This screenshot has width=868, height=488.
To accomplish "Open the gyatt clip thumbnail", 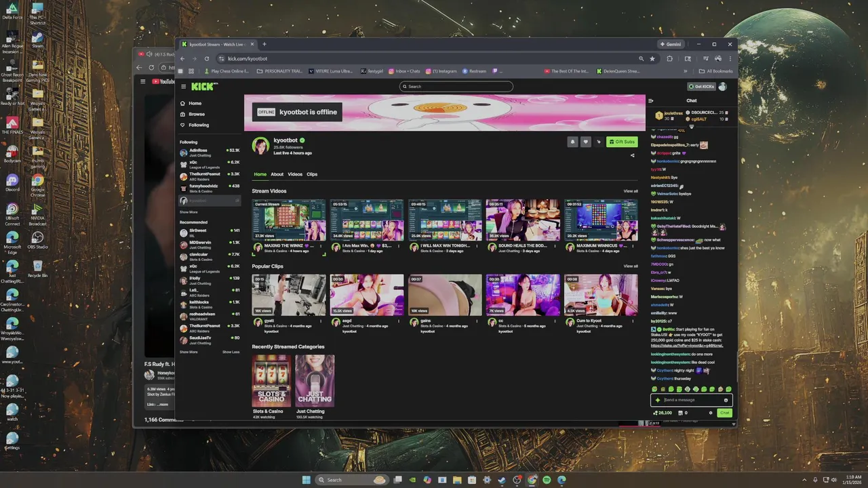I will tap(289, 295).
